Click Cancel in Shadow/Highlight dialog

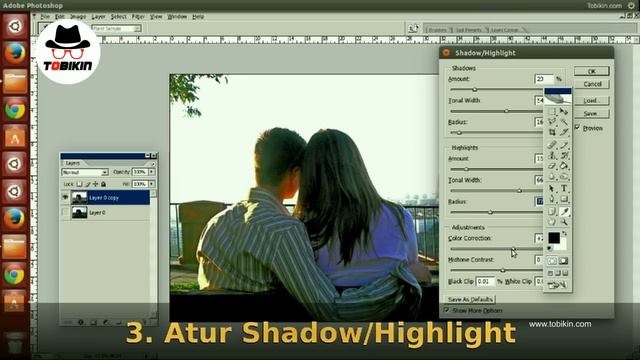tap(592, 84)
